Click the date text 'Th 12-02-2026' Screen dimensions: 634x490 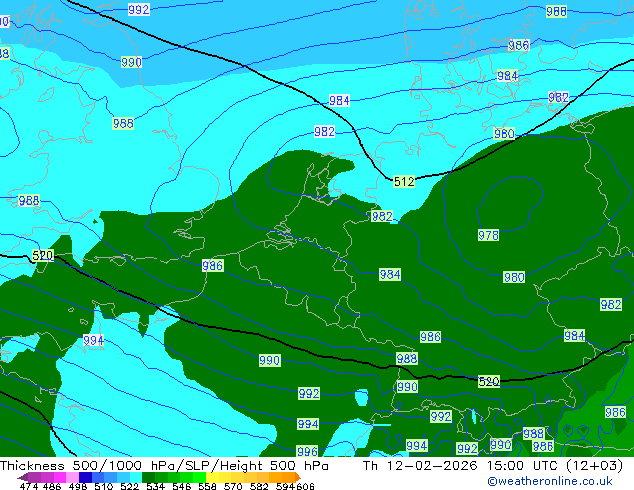420,466
